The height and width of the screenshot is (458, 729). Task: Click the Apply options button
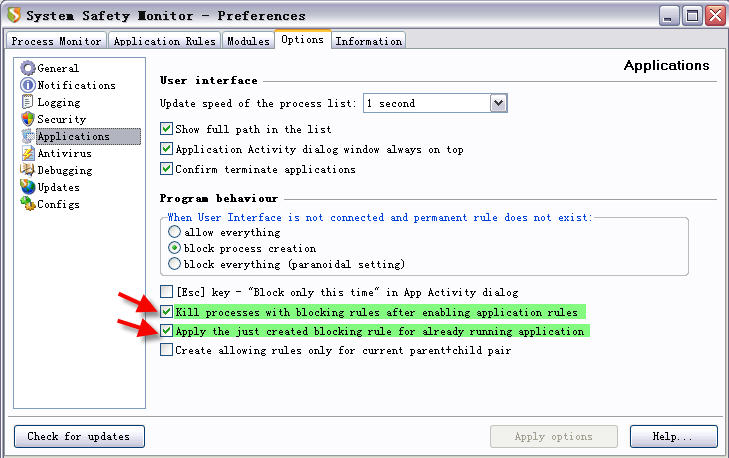pos(554,436)
